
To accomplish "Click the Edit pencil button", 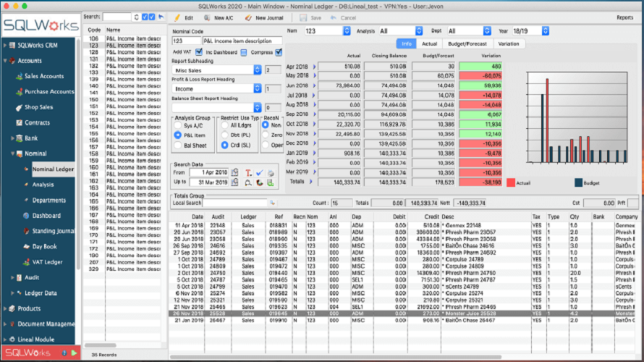I will coord(184,17).
